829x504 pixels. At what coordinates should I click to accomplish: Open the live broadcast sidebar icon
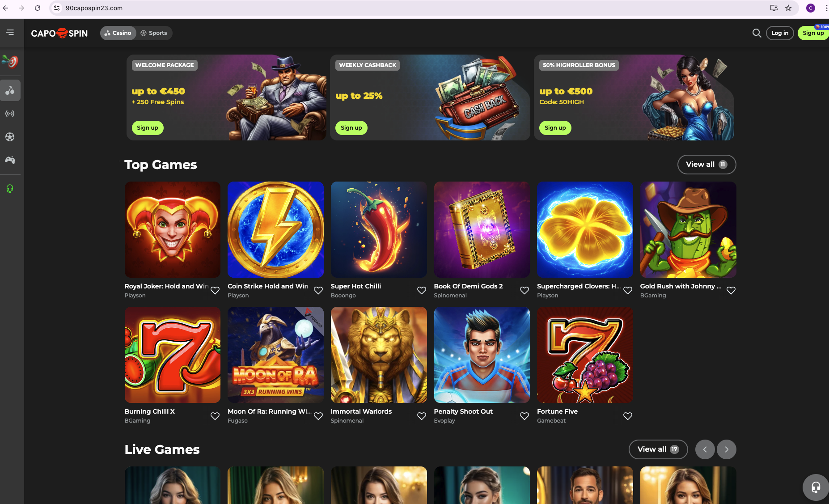click(x=10, y=114)
